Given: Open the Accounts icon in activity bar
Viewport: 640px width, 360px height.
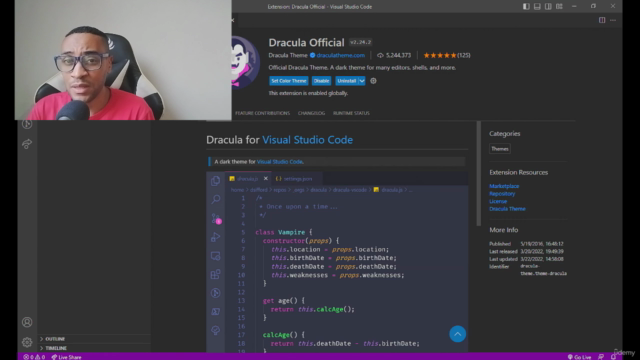Looking at the screenshot, I should tap(27, 322).
